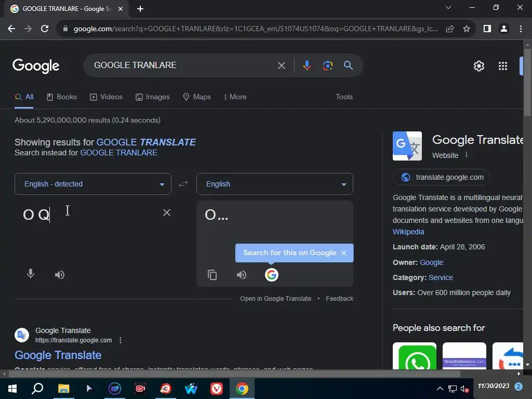Image resolution: width=532 pixels, height=399 pixels.
Task: Go to the Google homepage logo
Action: 36,66
